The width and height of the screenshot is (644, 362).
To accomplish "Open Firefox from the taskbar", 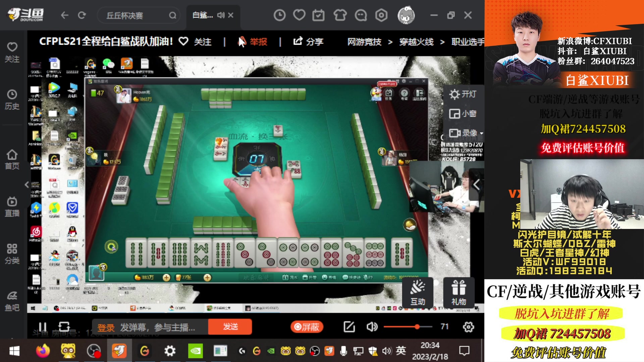I will (43, 351).
